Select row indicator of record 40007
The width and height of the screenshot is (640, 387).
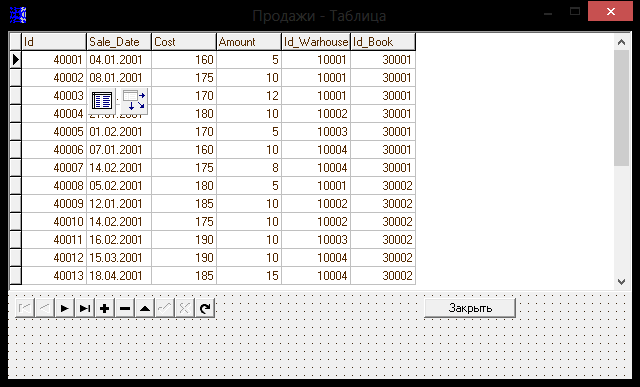coord(16,167)
